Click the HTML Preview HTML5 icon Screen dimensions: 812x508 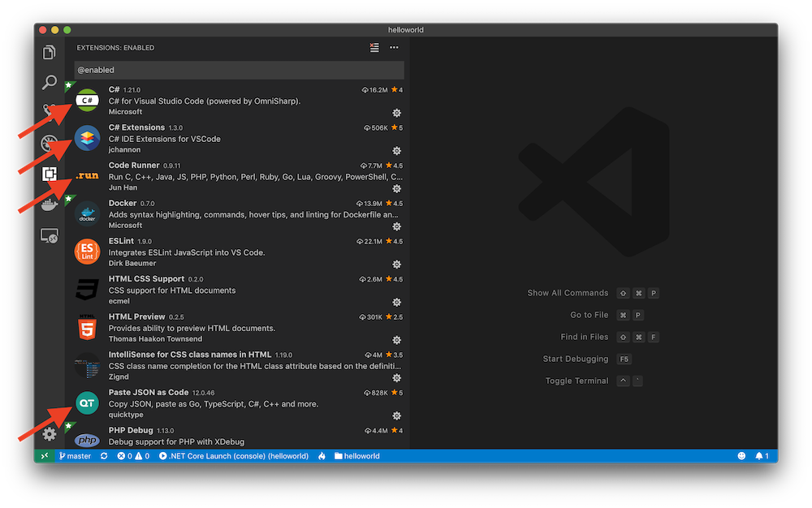[87, 327]
